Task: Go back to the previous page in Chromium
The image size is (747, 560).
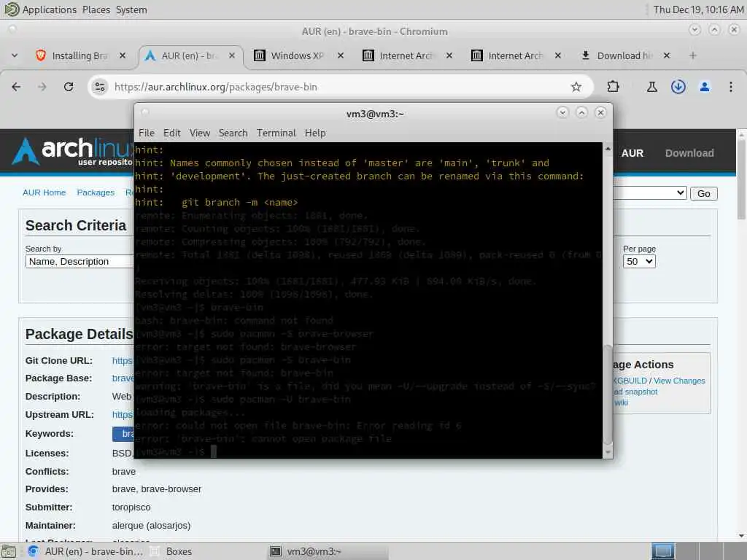Action: click(16, 87)
